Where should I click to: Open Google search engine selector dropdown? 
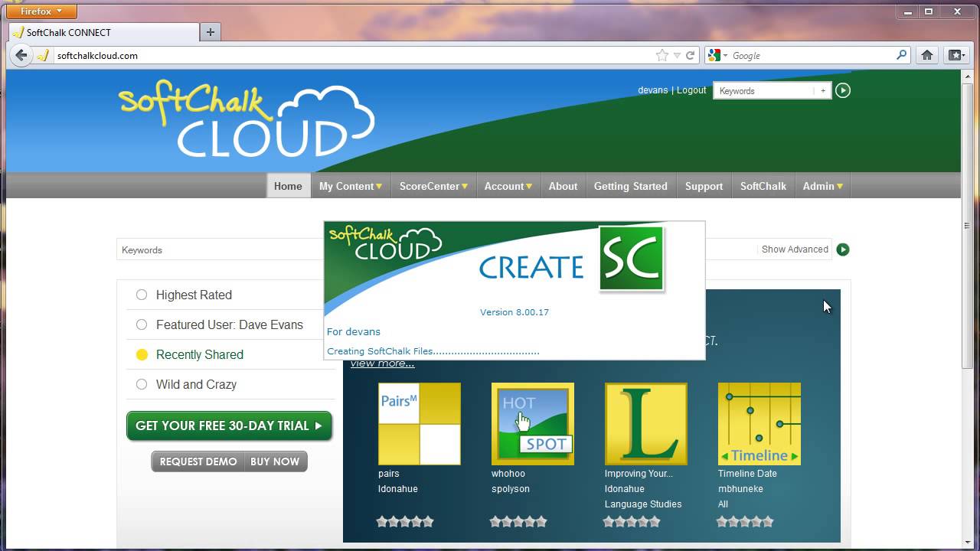[717, 55]
